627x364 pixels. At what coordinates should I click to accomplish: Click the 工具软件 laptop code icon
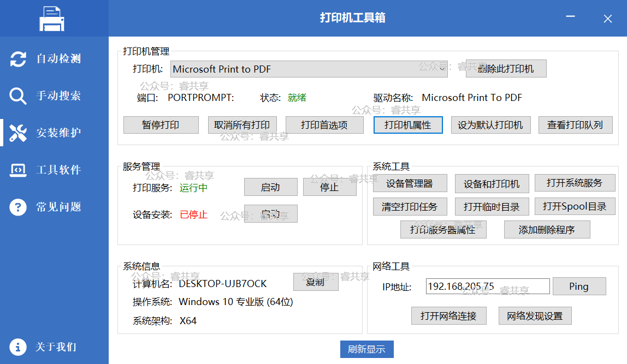tap(18, 170)
